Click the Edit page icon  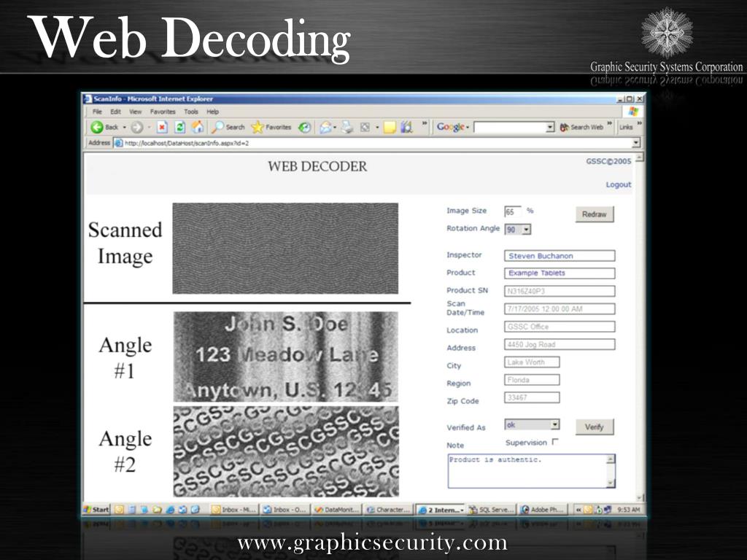click(x=365, y=127)
